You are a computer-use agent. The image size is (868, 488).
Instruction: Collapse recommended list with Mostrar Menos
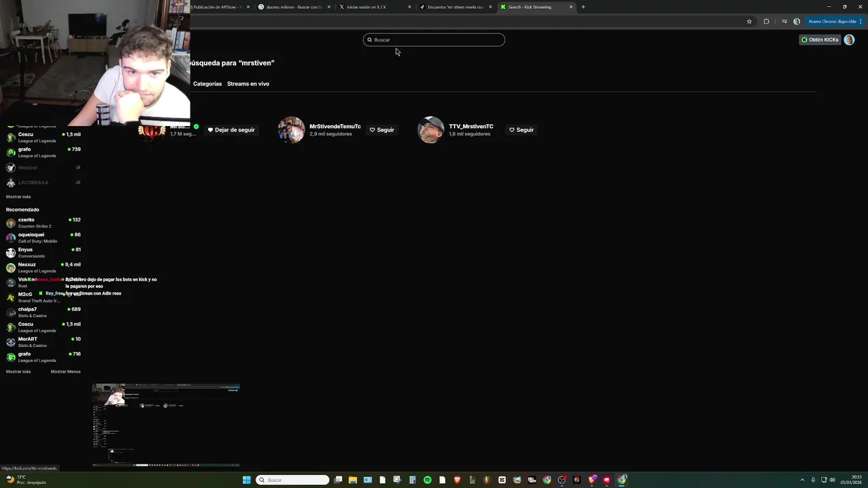coord(66,371)
